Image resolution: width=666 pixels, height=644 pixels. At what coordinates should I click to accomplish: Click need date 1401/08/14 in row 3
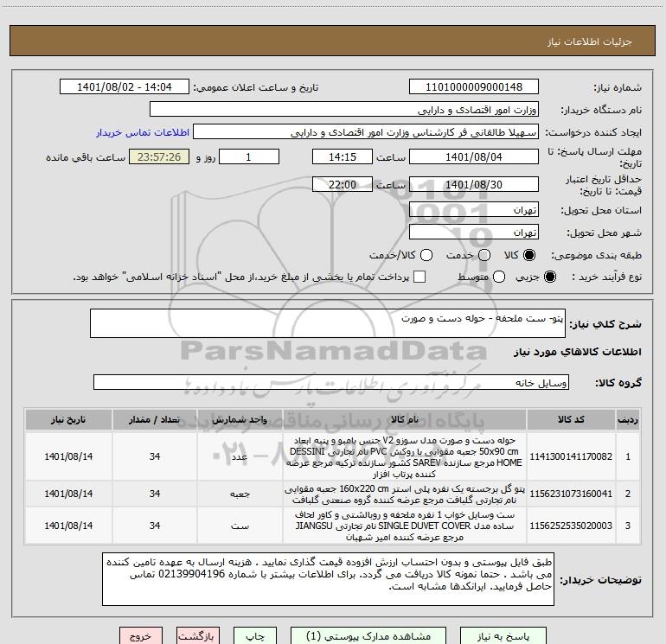click(x=68, y=526)
